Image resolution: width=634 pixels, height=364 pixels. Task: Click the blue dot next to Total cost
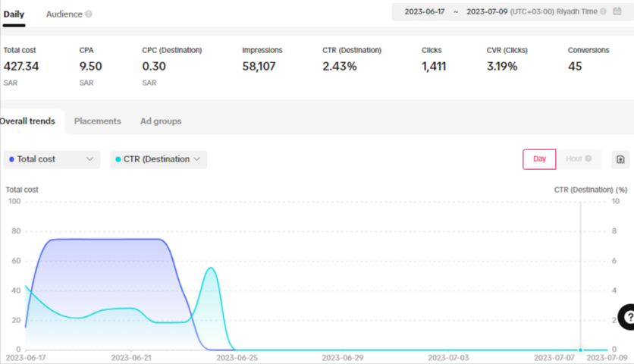tap(11, 159)
